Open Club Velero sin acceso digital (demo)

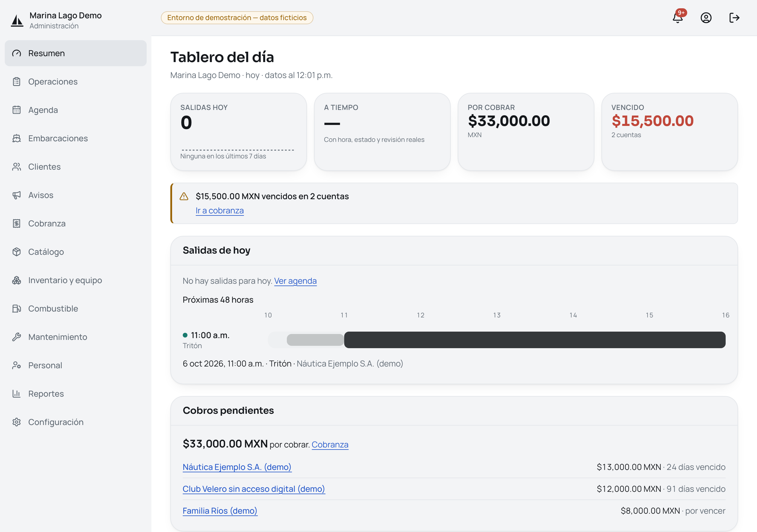coord(254,489)
